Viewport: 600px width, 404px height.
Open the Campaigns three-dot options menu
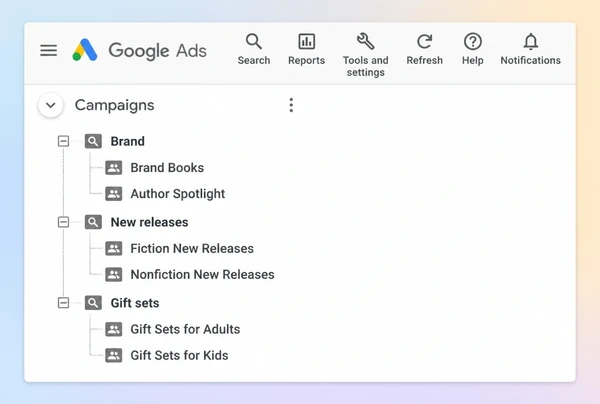pos(291,105)
